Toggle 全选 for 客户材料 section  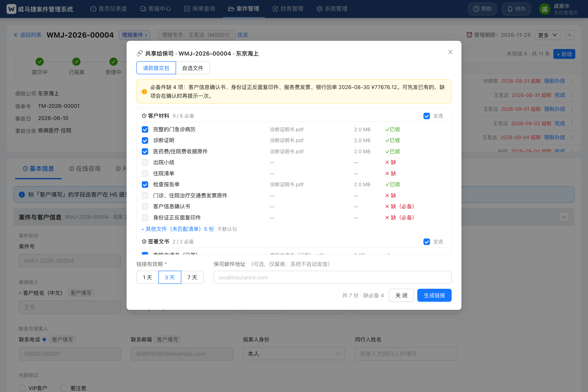pos(427,116)
